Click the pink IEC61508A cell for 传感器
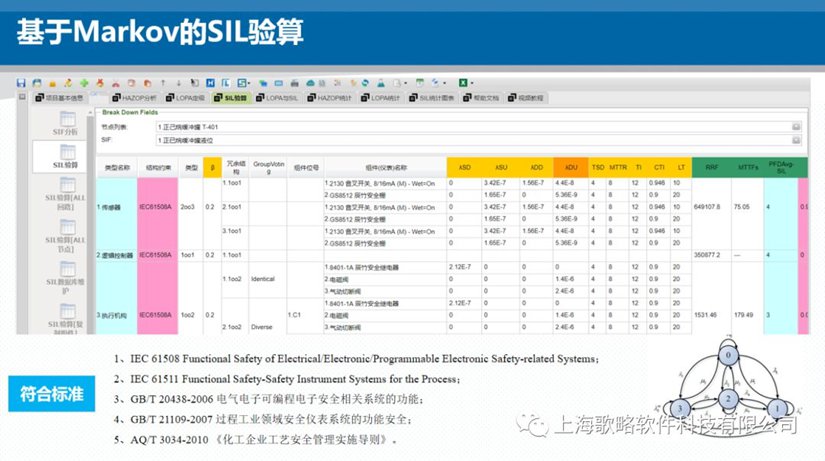The width and height of the screenshot is (825, 461). point(157,207)
